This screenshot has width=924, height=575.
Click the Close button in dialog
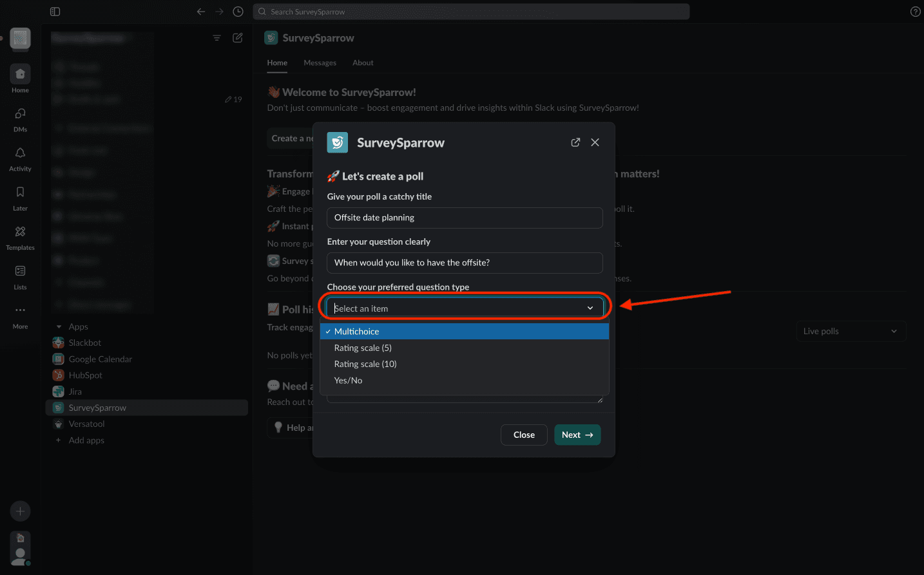coord(524,435)
